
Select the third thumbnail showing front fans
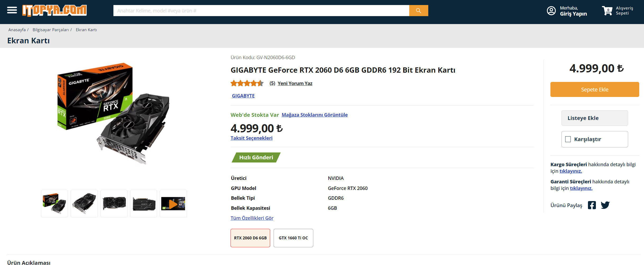(114, 203)
